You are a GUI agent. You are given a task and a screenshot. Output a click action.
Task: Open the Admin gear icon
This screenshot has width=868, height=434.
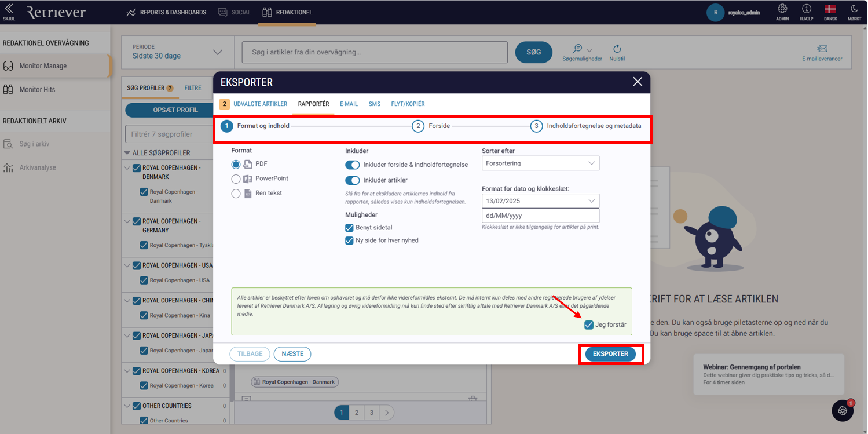tap(782, 9)
